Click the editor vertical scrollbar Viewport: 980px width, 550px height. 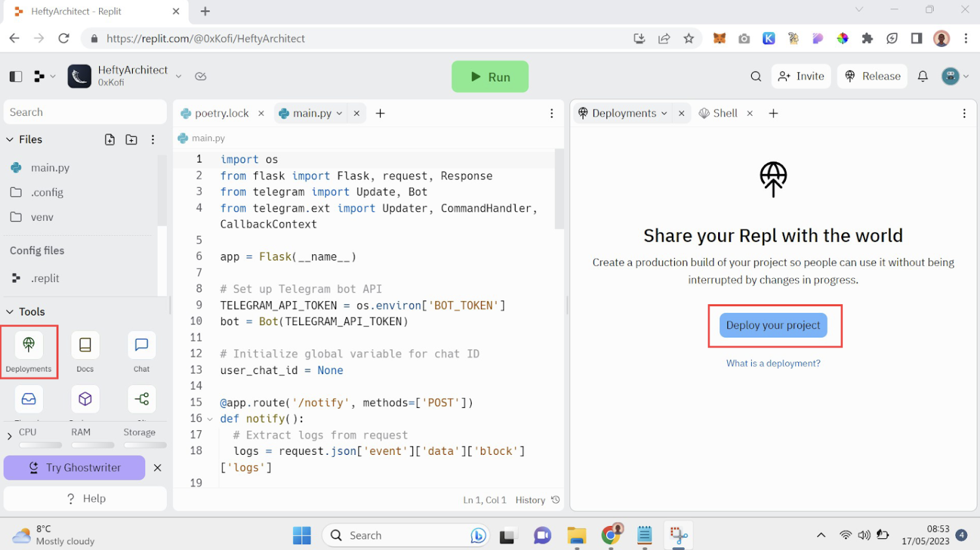pyautogui.click(x=559, y=189)
